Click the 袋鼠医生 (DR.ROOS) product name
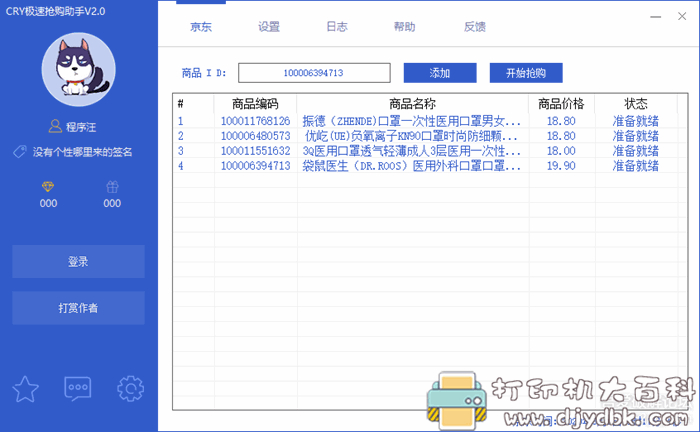The width and height of the screenshot is (700, 432). click(411, 166)
